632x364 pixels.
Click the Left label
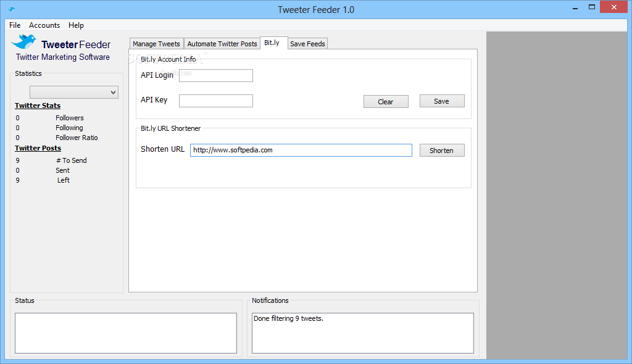64,180
